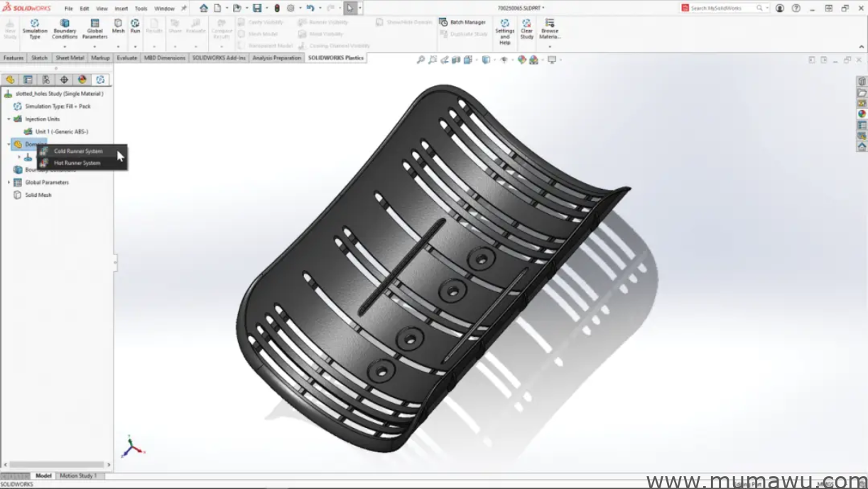Image resolution: width=868 pixels, height=489 pixels.
Task: Open the Motion Study 1 tab
Action: [x=80, y=475]
